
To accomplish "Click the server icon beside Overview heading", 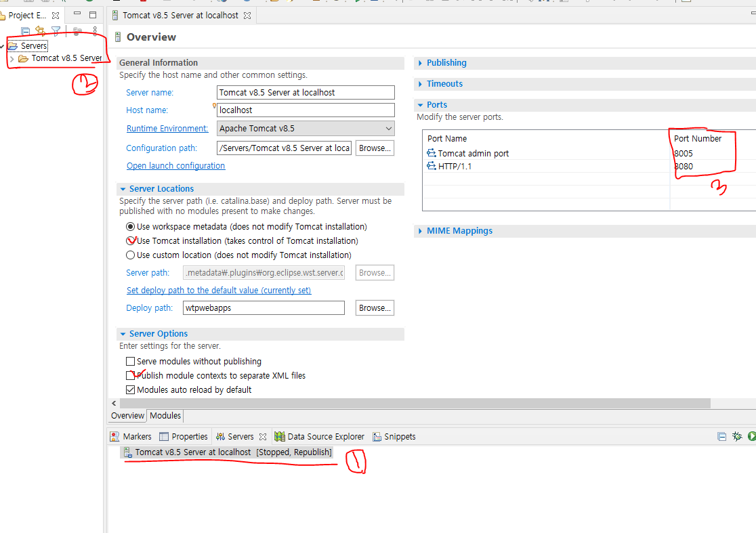I will tap(118, 37).
